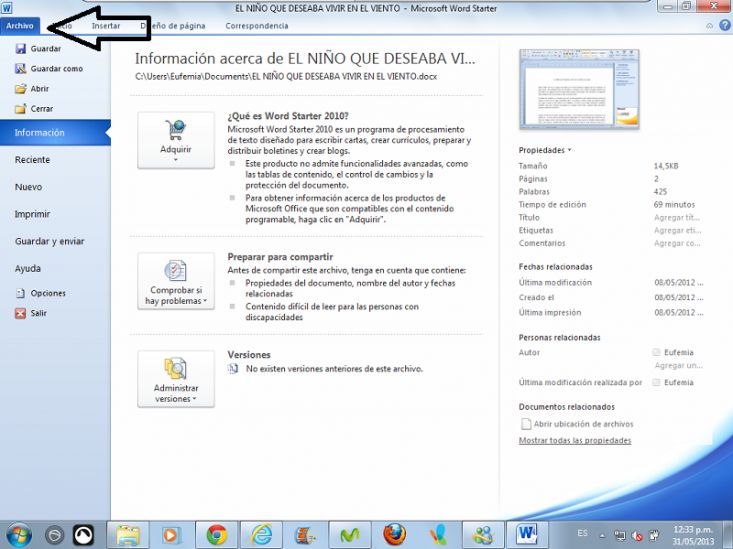Viewport: 733px width, 549px height.
Task: Click the Cerrar folder icon
Action: click(21, 109)
